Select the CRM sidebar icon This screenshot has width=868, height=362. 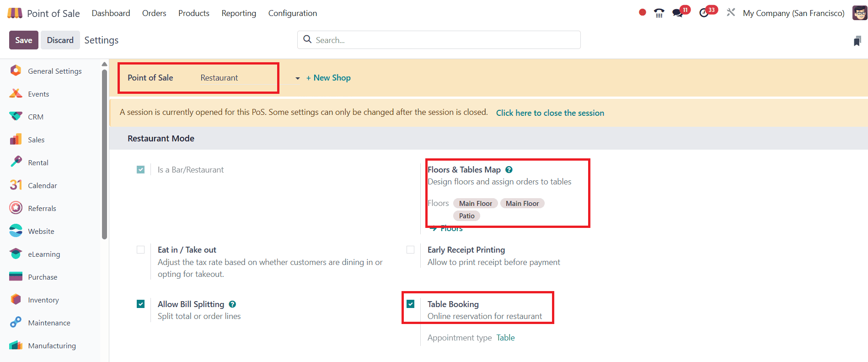[16, 116]
